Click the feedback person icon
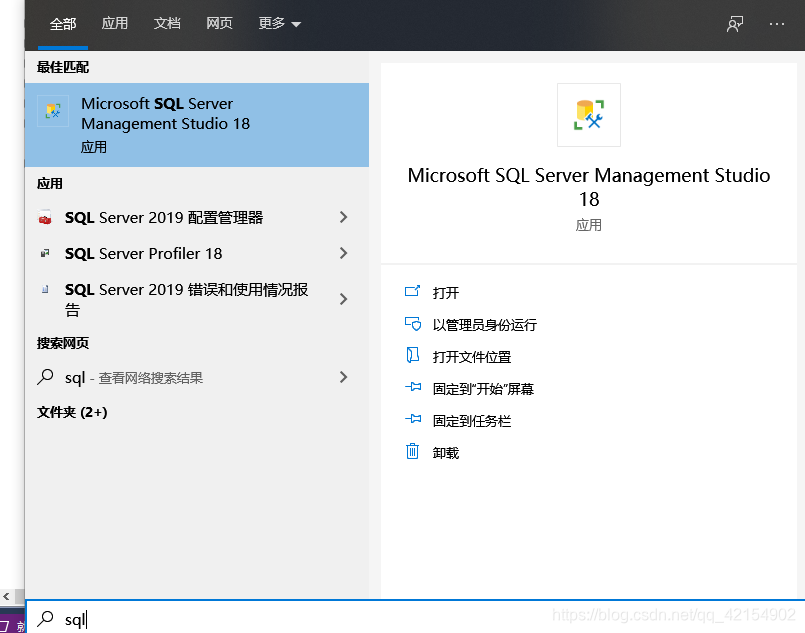Image resolution: width=805 pixels, height=633 pixels. 735,24
